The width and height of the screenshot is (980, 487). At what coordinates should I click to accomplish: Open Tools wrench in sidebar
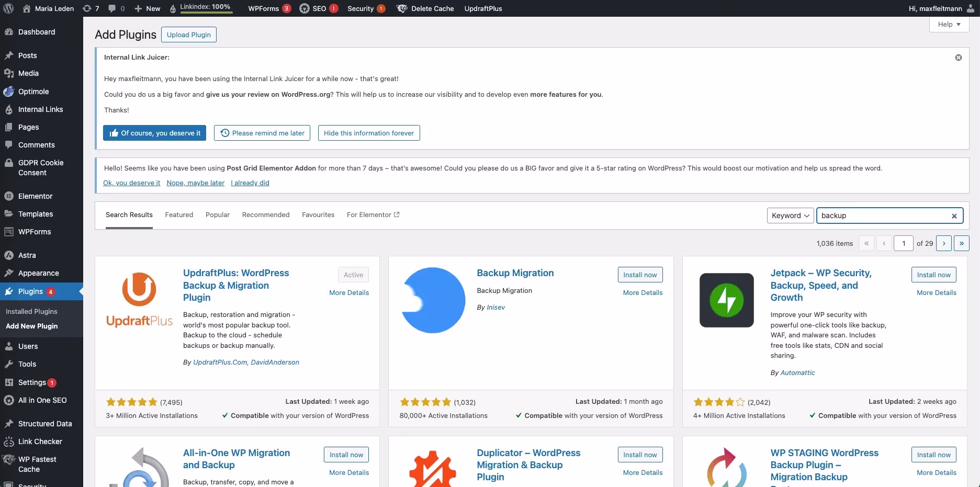(9, 364)
